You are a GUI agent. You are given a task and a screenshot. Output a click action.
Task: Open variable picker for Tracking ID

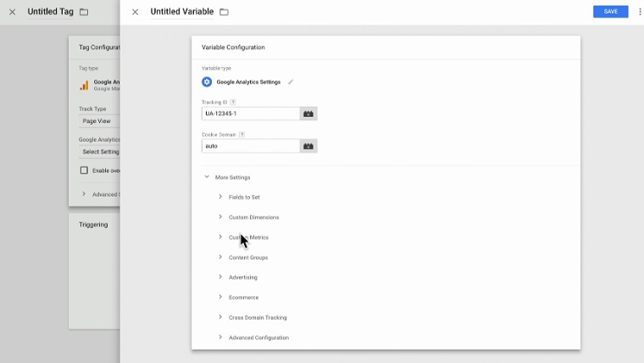coord(308,114)
